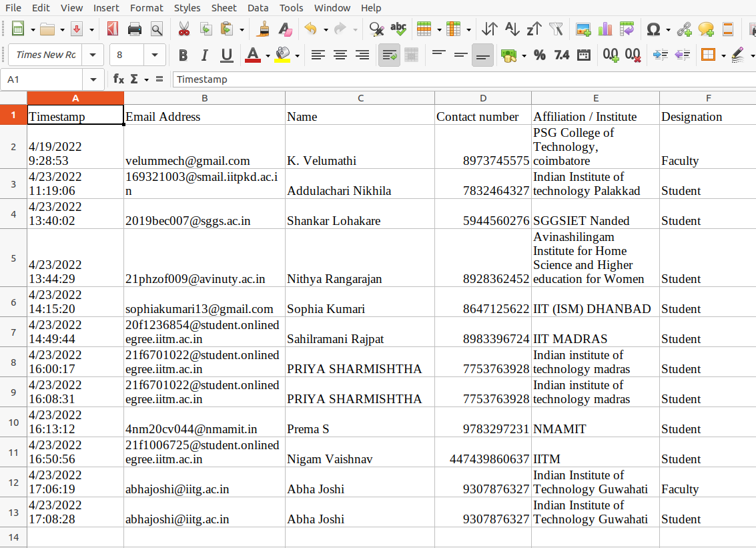Insert Image icon
Screen dimensions: 756x548
point(583,29)
